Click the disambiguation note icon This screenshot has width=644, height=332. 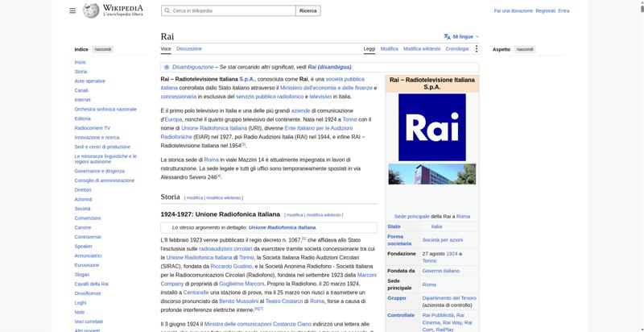[167, 67]
